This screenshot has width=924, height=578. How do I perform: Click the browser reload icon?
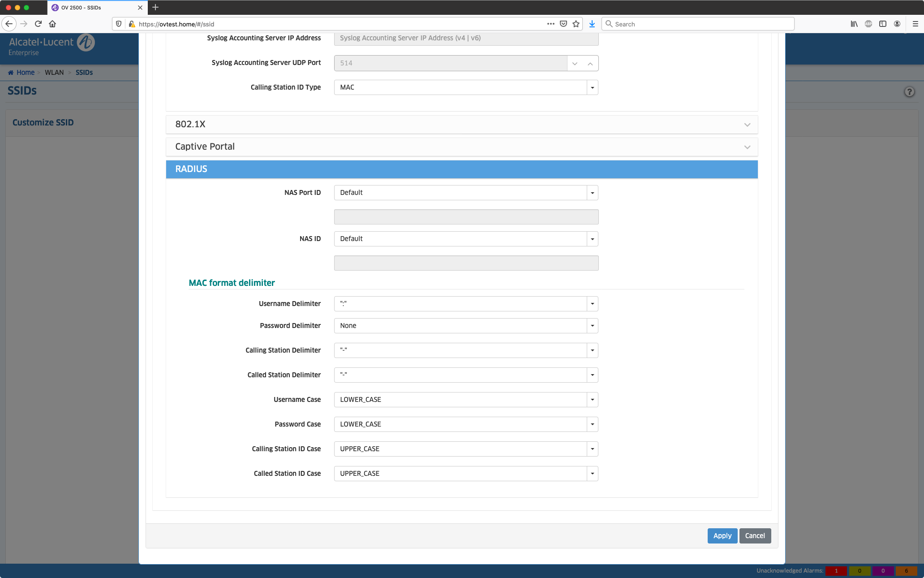click(x=38, y=24)
